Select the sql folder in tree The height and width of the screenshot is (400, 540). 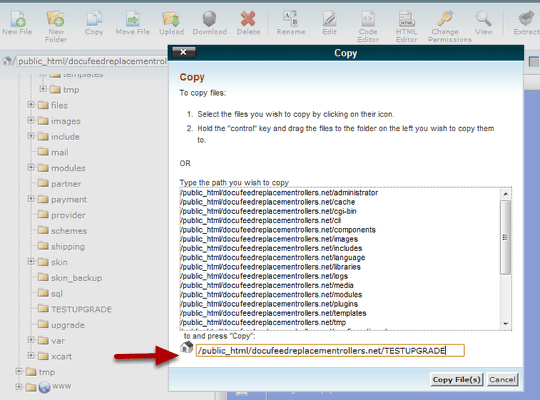tap(50, 294)
